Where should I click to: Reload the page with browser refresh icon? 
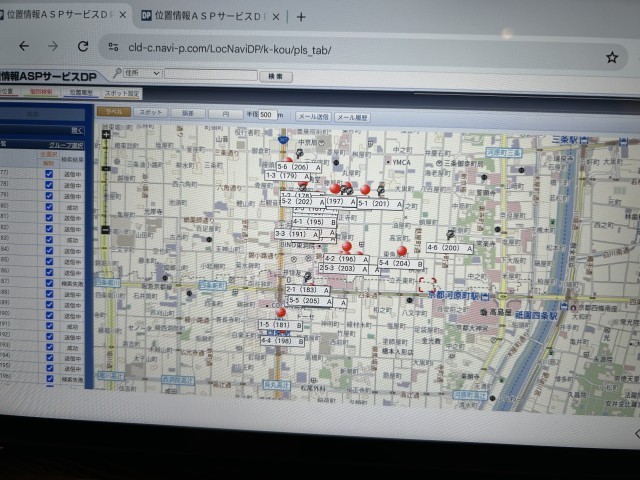point(83,47)
